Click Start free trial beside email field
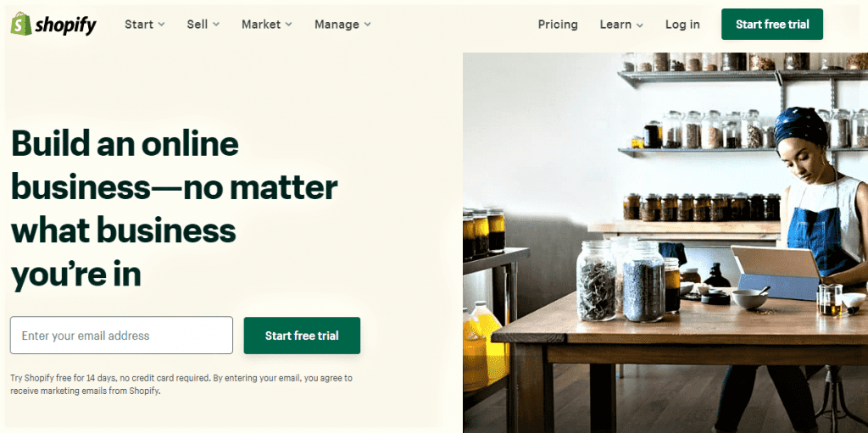This screenshot has width=868, height=433. [x=302, y=336]
